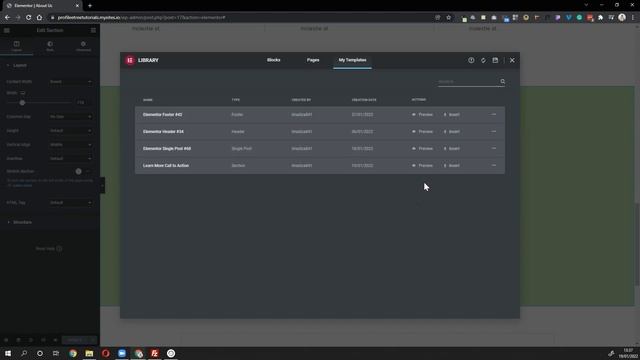Open the HTML Tag dropdown
640x360 pixels.
(70, 202)
